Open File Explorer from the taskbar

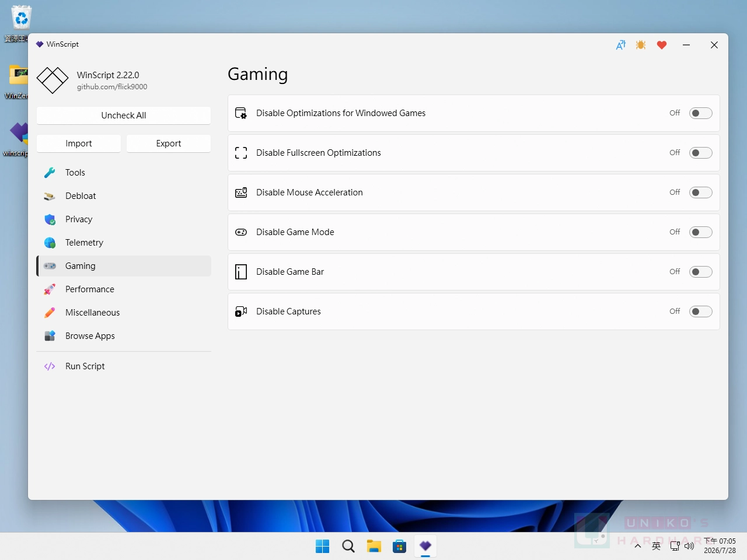[x=374, y=546]
